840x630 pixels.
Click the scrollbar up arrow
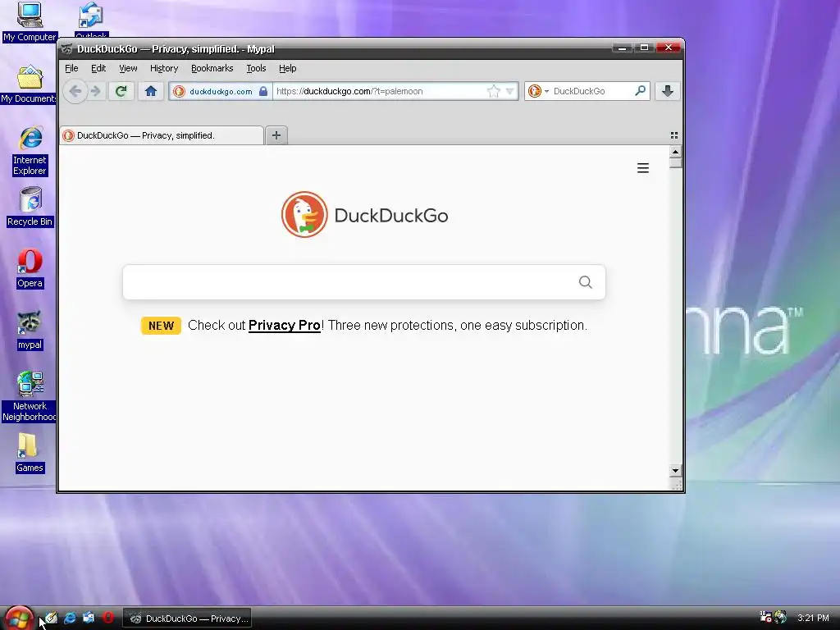676,152
